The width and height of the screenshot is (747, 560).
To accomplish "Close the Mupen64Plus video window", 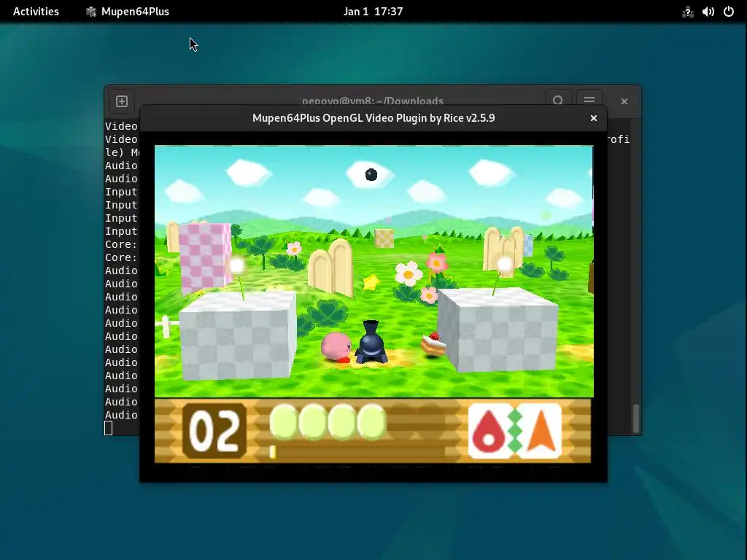I will click(594, 118).
